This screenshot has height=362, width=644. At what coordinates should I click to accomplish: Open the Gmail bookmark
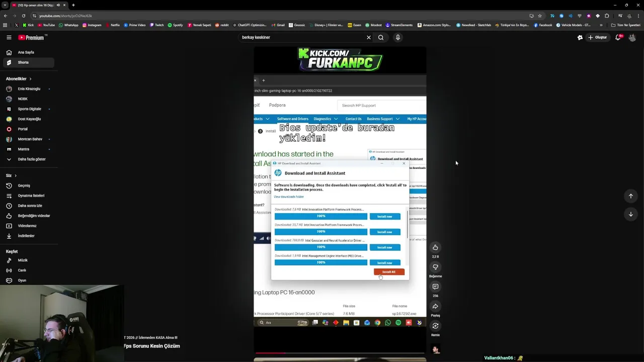pos(278,25)
